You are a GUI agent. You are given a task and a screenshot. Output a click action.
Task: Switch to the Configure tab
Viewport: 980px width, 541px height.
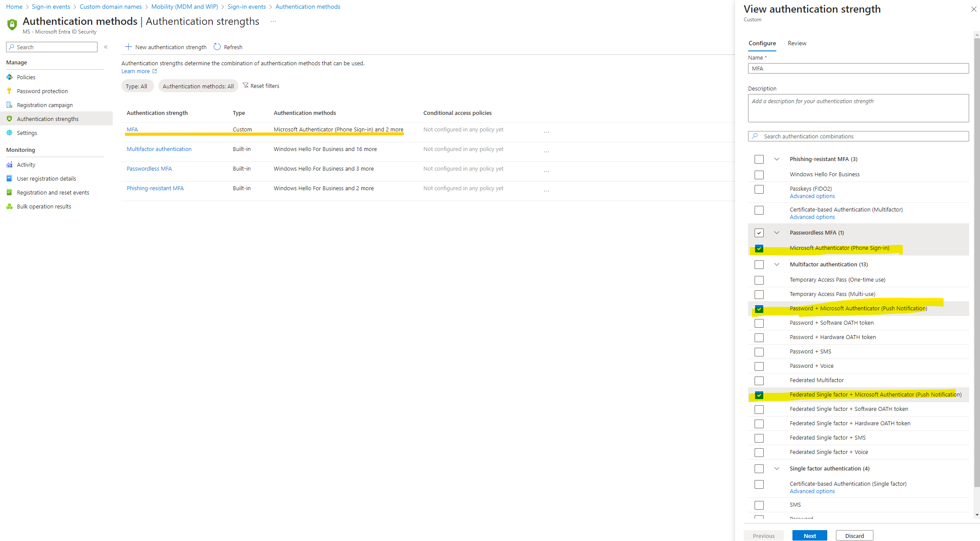(x=762, y=44)
